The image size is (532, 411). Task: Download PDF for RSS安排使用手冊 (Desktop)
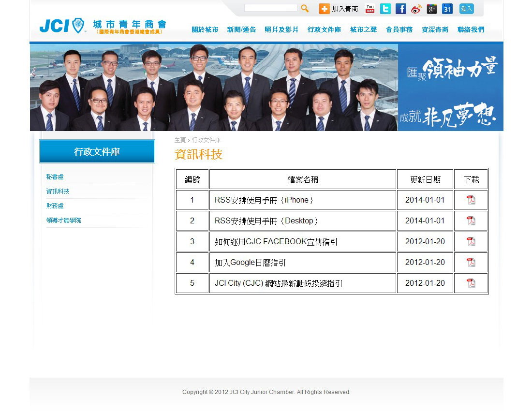[x=471, y=221]
